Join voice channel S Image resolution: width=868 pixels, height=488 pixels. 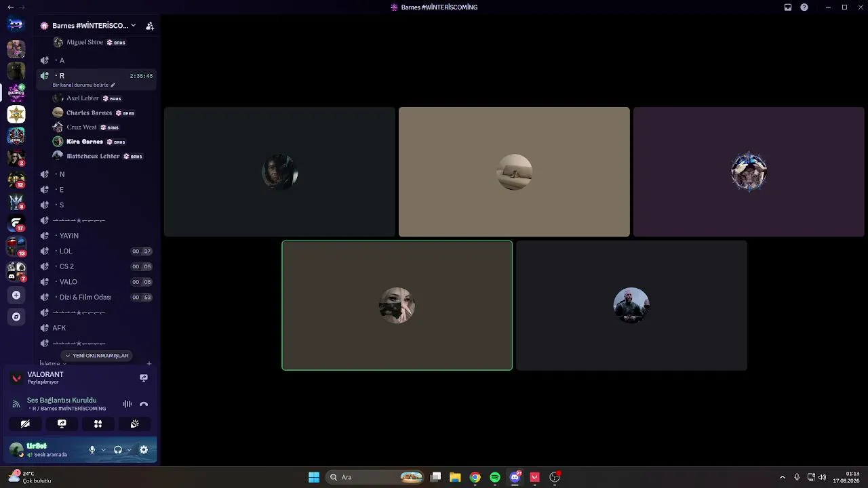click(x=96, y=205)
